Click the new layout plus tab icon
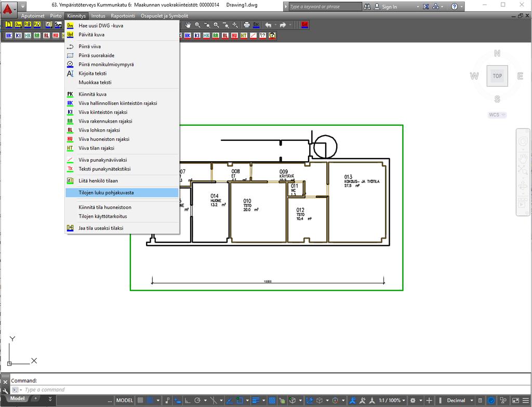The width and height of the screenshot is (532, 407). click(36, 399)
